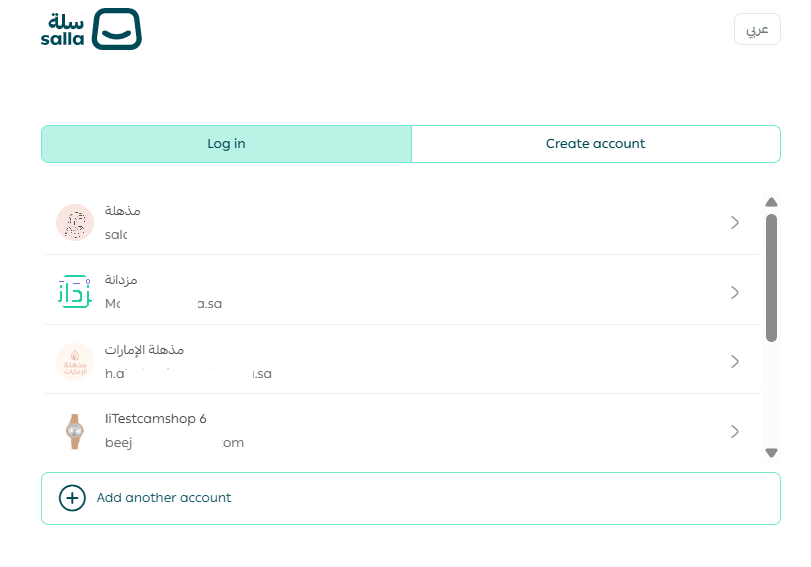811x567 pixels.
Task: Click the مذهلة الإمارات store avatar
Action: (74, 361)
